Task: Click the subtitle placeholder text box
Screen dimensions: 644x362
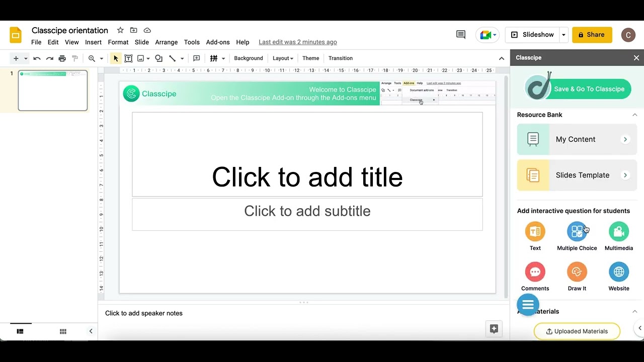Action: [x=307, y=215]
